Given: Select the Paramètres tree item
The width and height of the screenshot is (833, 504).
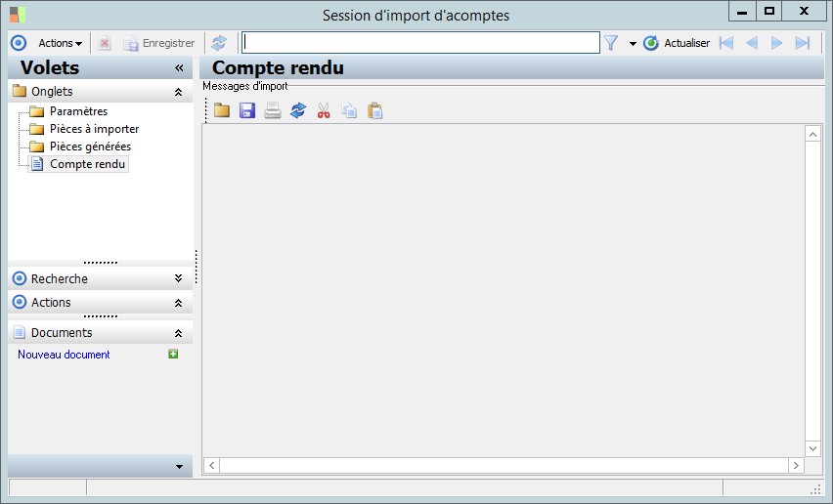Looking at the screenshot, I should tap(78, 111).
